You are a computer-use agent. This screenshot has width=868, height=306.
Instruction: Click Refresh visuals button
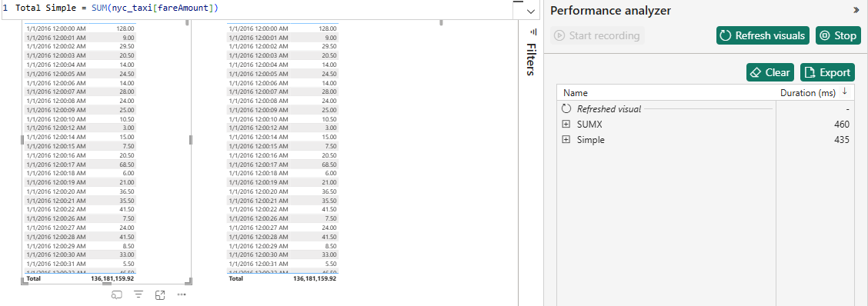763,35
